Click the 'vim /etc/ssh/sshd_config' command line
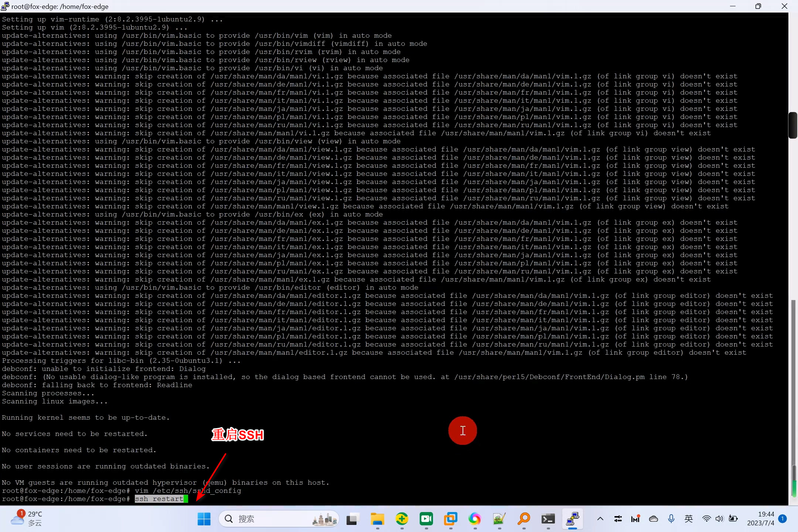The width and height of the screenshot is (798, 532). [188, 491]
